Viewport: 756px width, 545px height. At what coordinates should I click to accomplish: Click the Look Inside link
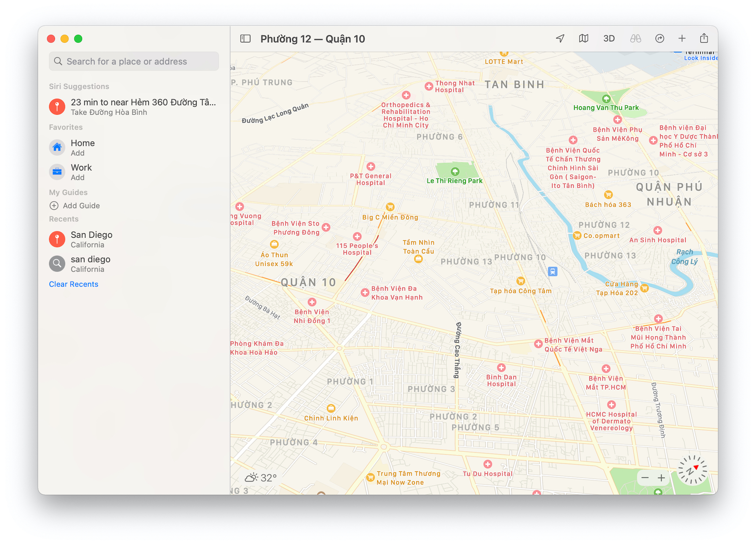(x=700, y=58)
